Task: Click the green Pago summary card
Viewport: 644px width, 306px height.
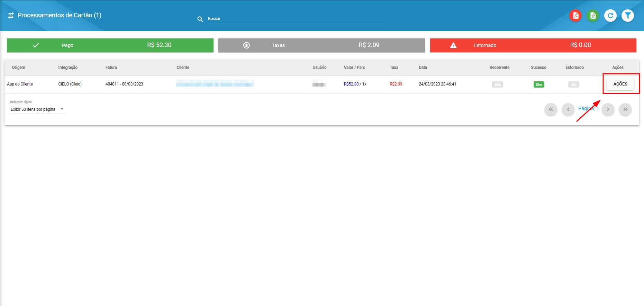Action: coord(110,45)
